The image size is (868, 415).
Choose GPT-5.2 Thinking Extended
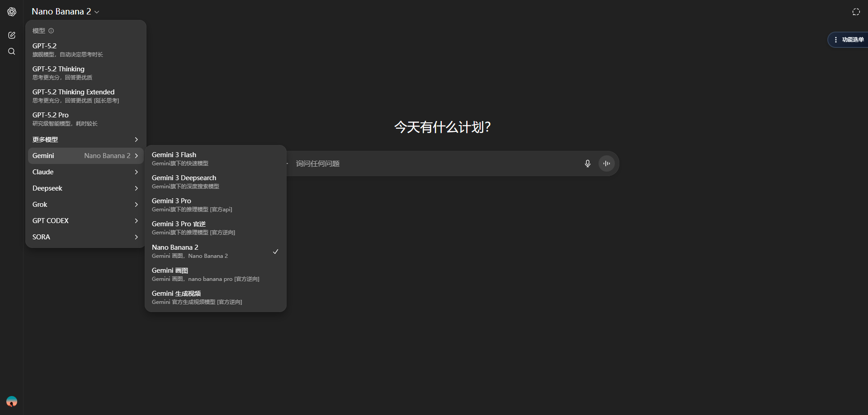pyautogui.click(x=85, y=96)
